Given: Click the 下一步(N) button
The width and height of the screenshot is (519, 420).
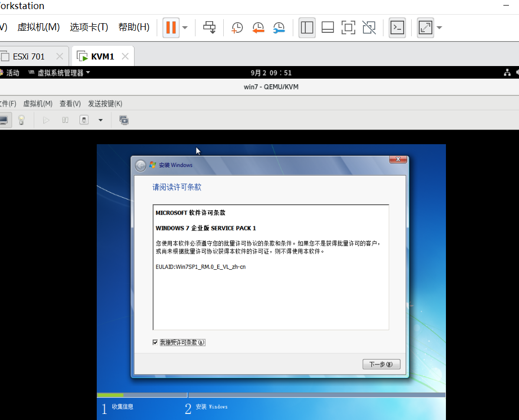Looking at the screenshot, I should coord(381,364).
